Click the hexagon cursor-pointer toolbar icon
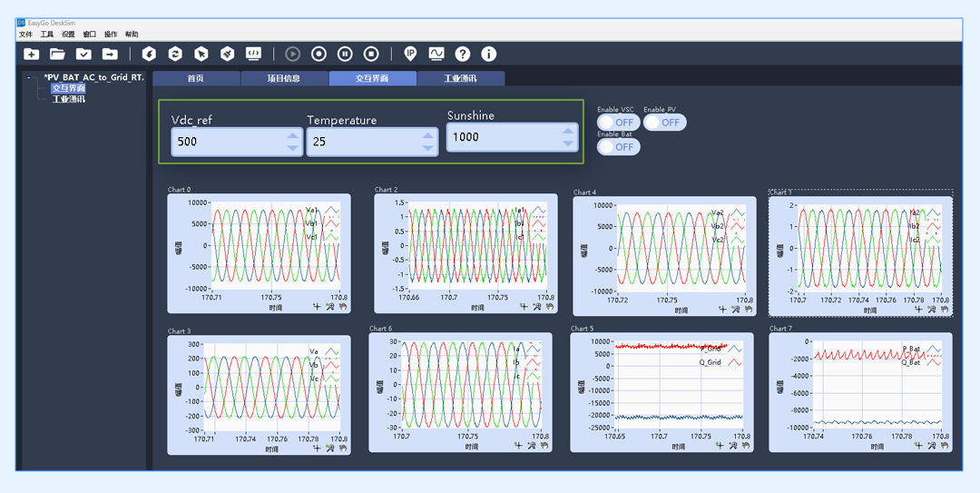980x493 pixels. (201, 54)
